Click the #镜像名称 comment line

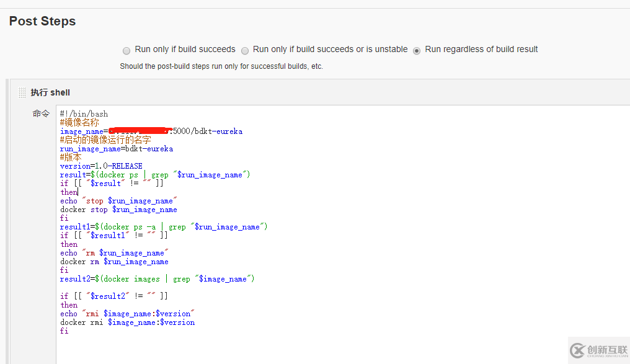78,122
